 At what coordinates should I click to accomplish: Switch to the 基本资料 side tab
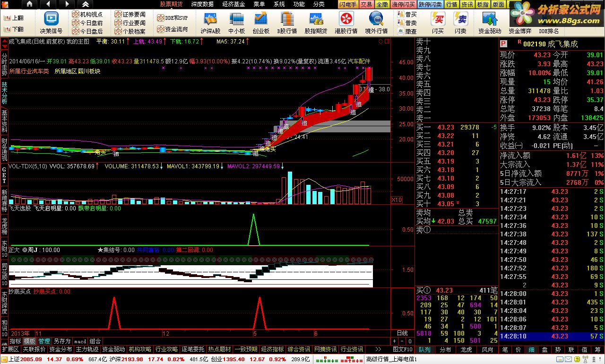pyautogui.click(x=4, y=121)
